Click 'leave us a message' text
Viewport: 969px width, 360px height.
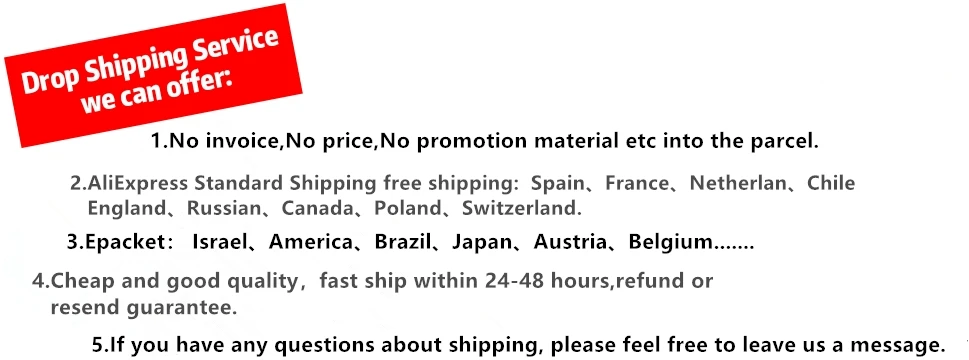pyautogui.click(x=844, y=343)
